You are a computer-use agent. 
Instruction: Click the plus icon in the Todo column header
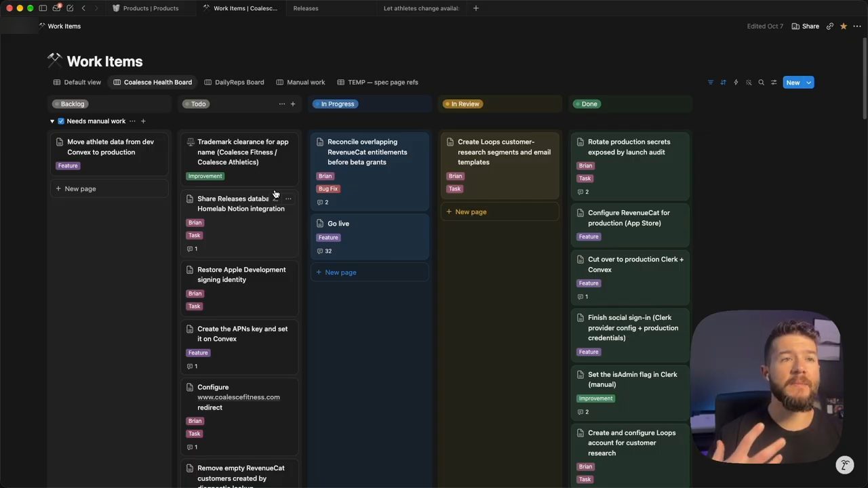click(x=293, y=104)
